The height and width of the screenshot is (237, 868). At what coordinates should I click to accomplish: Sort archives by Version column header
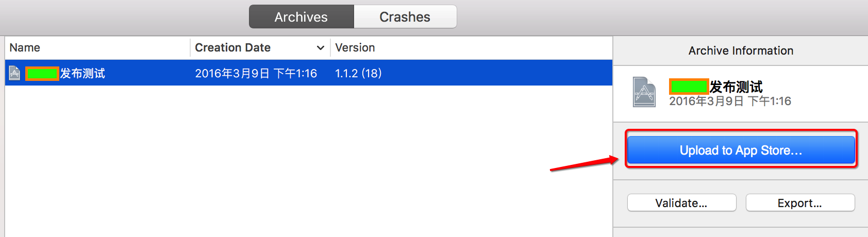pos(355,47)
